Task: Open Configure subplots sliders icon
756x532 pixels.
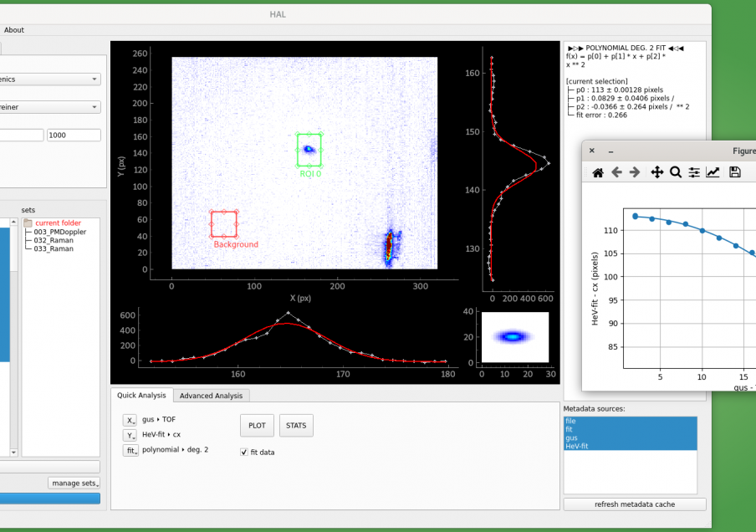Action: (x=694, y=172)
